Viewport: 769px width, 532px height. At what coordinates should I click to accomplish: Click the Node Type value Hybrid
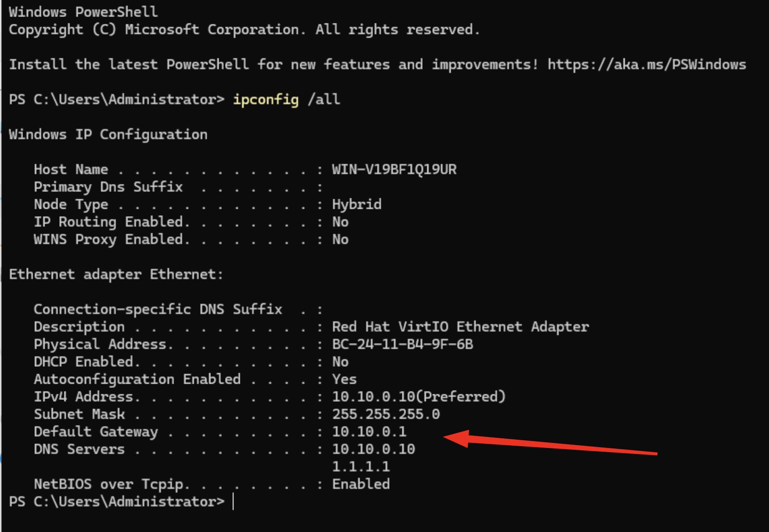point(356,204)
